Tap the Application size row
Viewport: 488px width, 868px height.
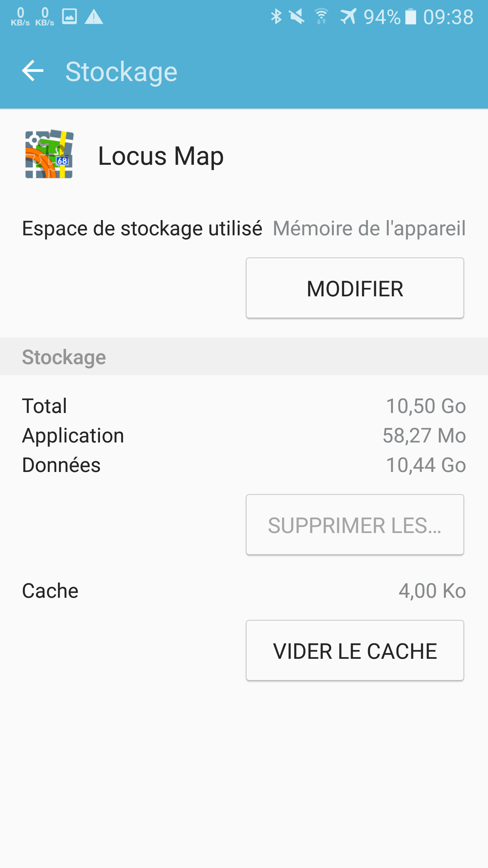(x=244, y=435)
